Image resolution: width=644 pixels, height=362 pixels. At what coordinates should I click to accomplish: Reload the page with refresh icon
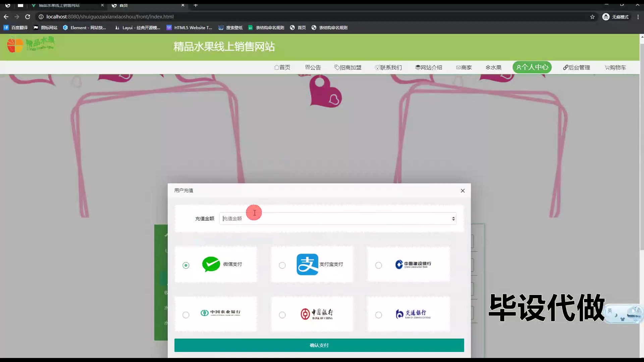[x=28, y=17]
